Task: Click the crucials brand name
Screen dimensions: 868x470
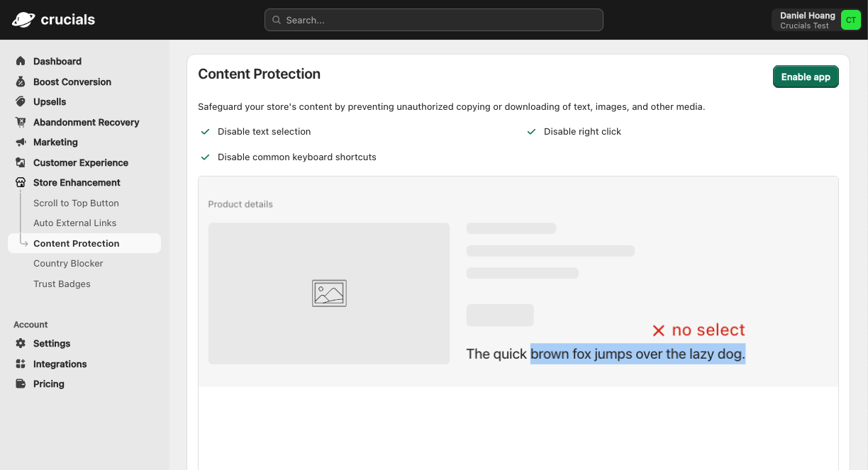Action: 68,20
